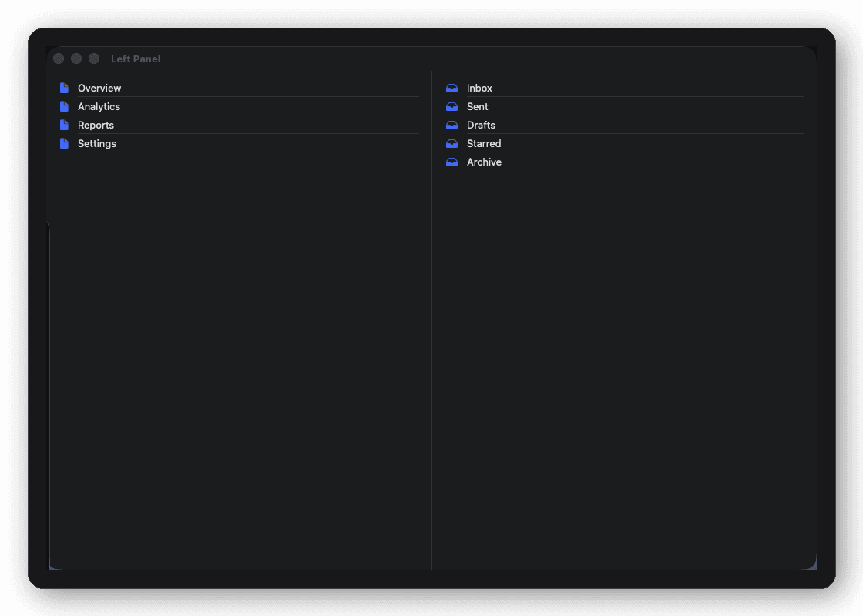Click the document icon beside Overview
863x616 pixels.
65,88
